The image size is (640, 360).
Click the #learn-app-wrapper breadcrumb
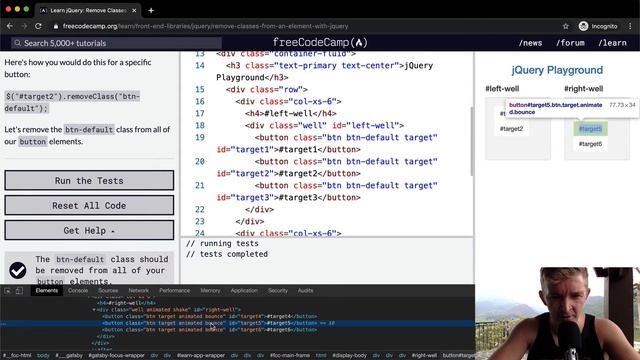coord(201,356)
